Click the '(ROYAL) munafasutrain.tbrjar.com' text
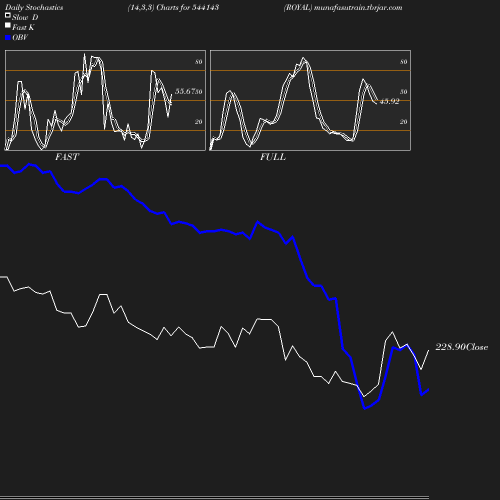The image size is (500, 500). point(343,8)
